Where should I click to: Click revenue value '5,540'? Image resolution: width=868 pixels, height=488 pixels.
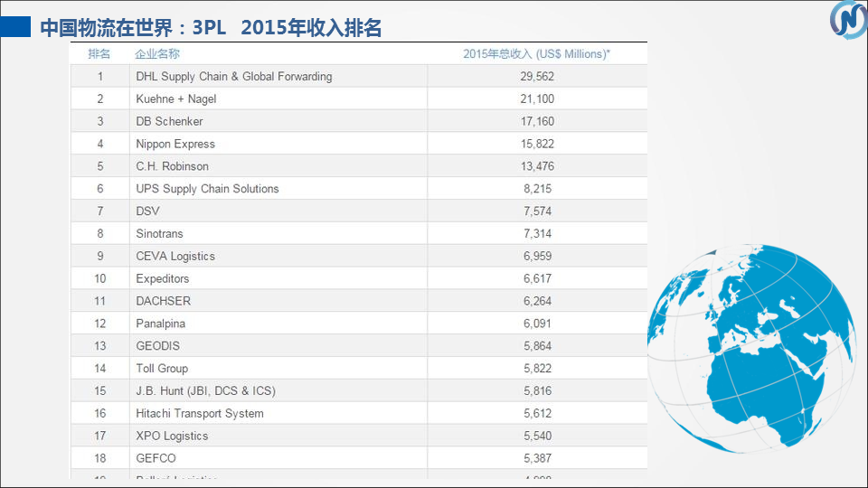537,436
